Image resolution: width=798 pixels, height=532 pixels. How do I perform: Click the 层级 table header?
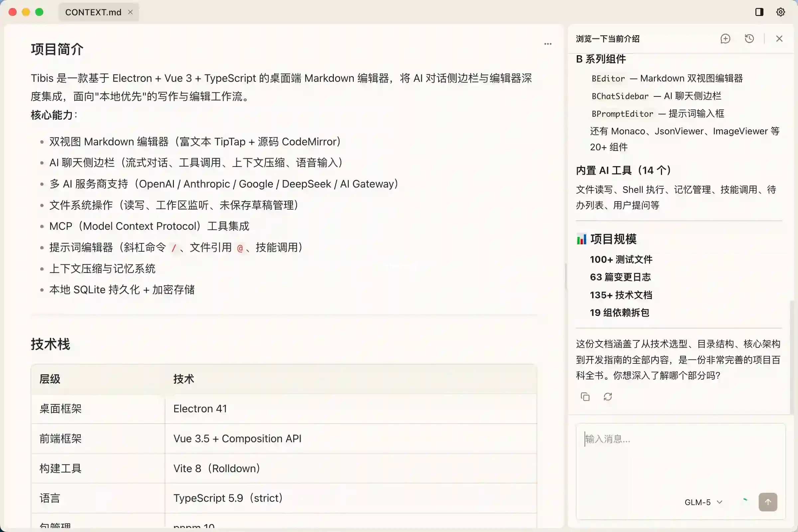[x=98, y=379]
